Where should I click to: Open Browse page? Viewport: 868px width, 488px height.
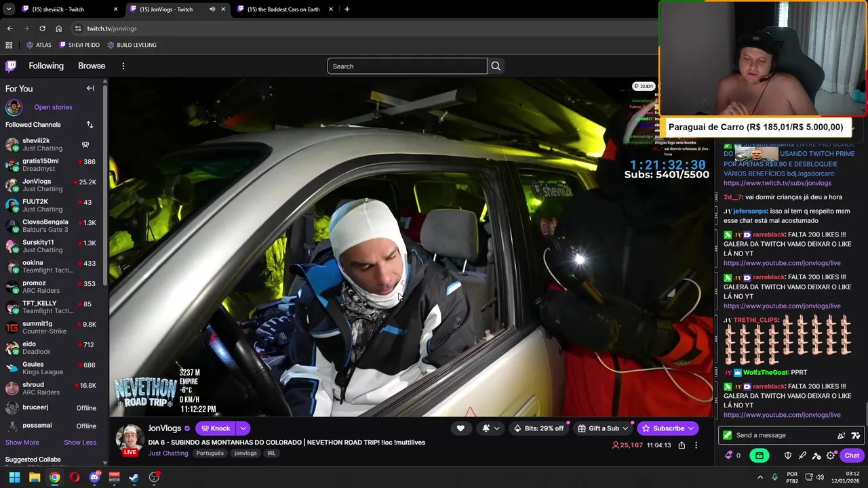(92, 66)
